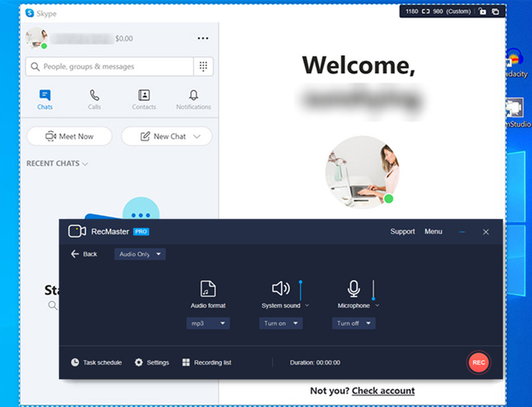The width and height of the screenshot is (532, 407).
Task: Go Back in RecMaster
Action: (x=84, y=254)
